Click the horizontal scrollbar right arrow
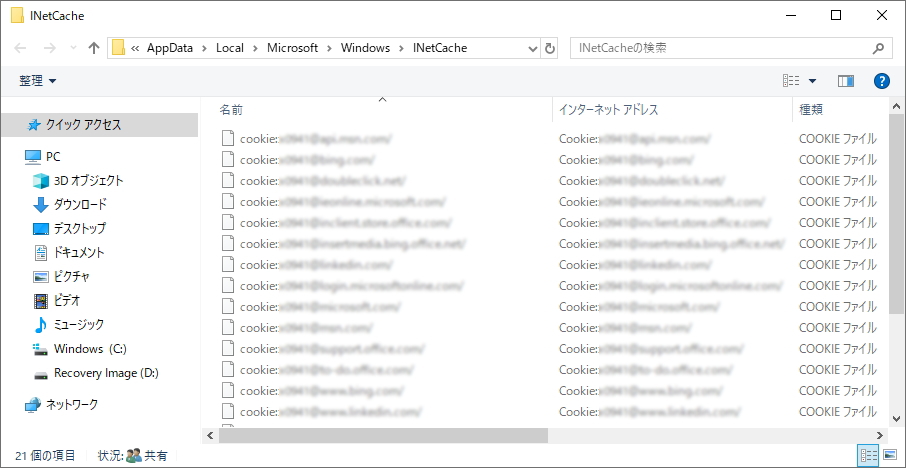The height and width of the screenshot is (468, 906). 880,436
